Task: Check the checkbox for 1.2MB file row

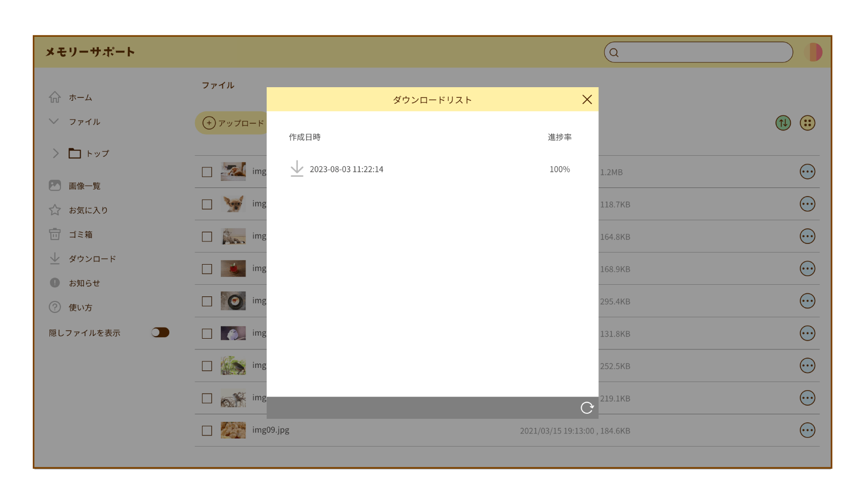Action: click(x=207, y=172)
